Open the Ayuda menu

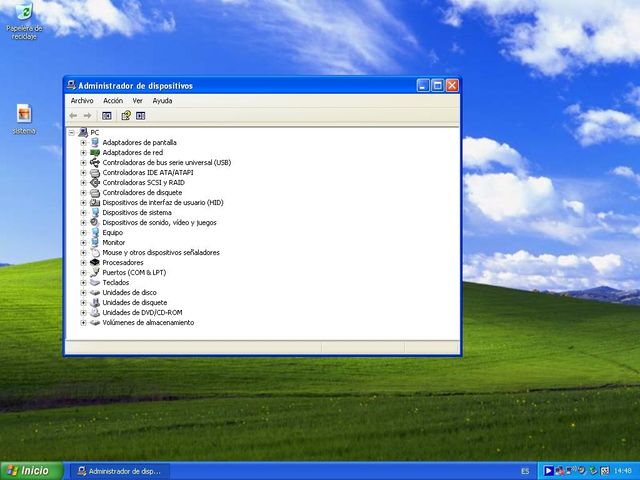pyautogui.click(x=162, y=101)
